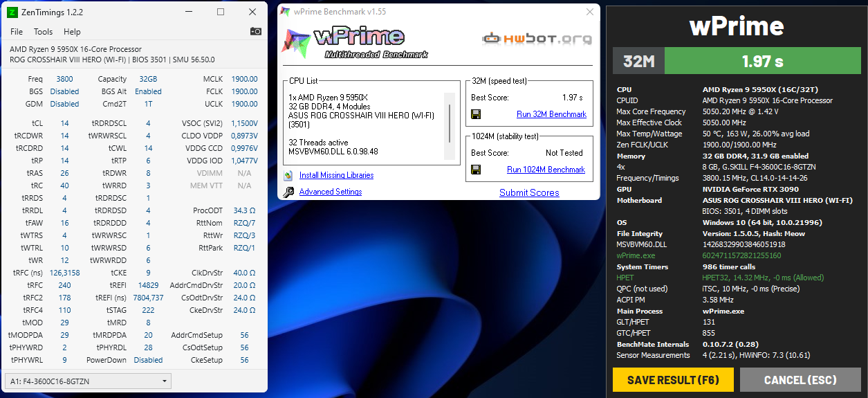Open Advanced Settings link in wPrime

click(331, 192)
